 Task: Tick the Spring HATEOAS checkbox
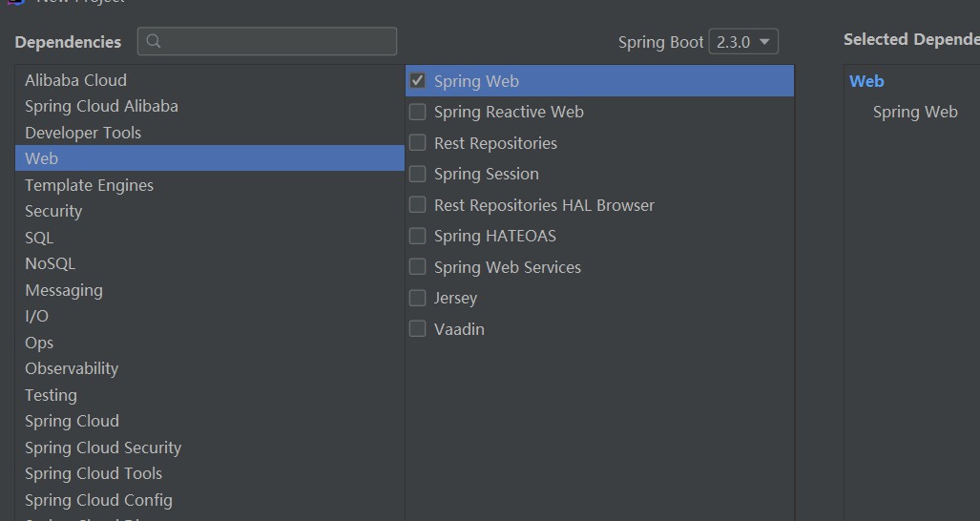pyautogui.click(x=418, y=236)
